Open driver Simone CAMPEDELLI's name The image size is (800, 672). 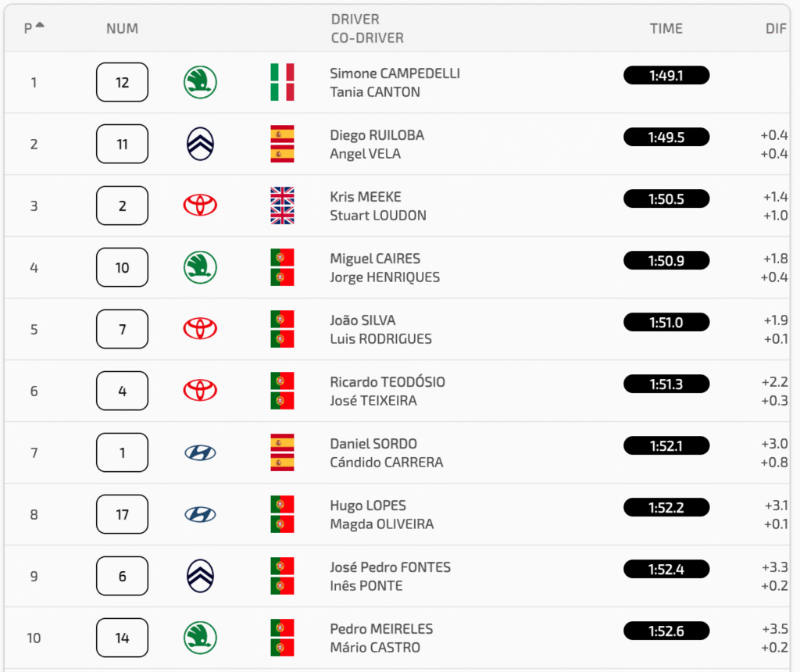[395, 73]
